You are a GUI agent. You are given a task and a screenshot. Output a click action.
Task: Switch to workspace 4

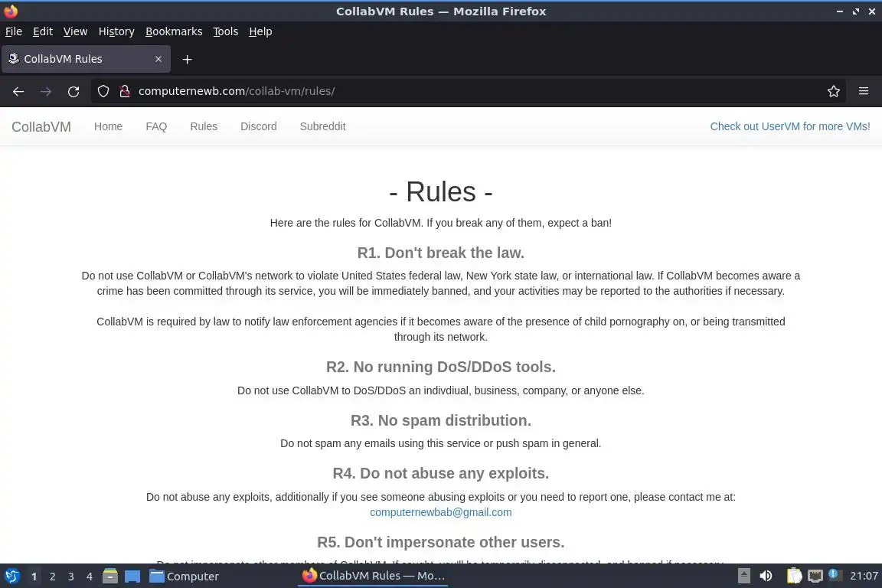pyautogui.click(x=90, y=577)
